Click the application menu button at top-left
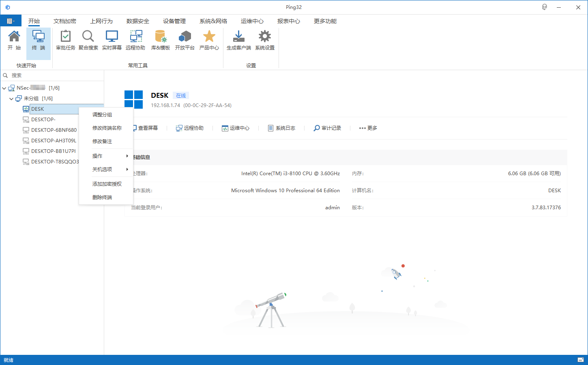 tap(11, 21)
